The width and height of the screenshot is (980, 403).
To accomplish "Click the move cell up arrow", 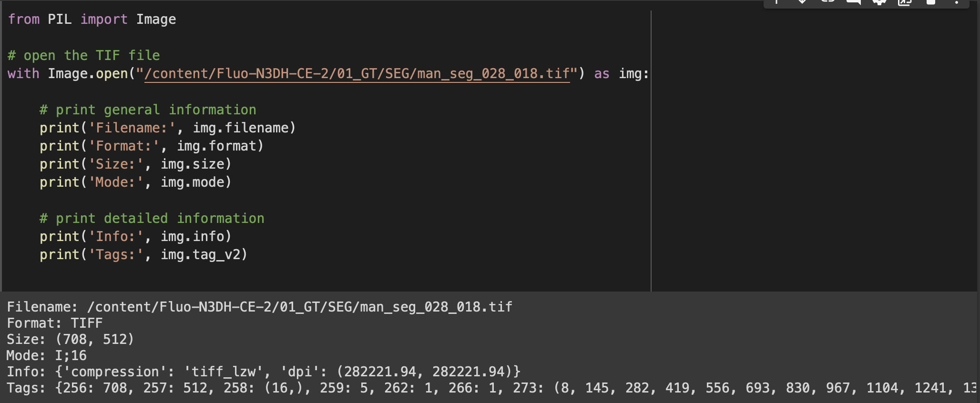I will click(x=777, y=2).
